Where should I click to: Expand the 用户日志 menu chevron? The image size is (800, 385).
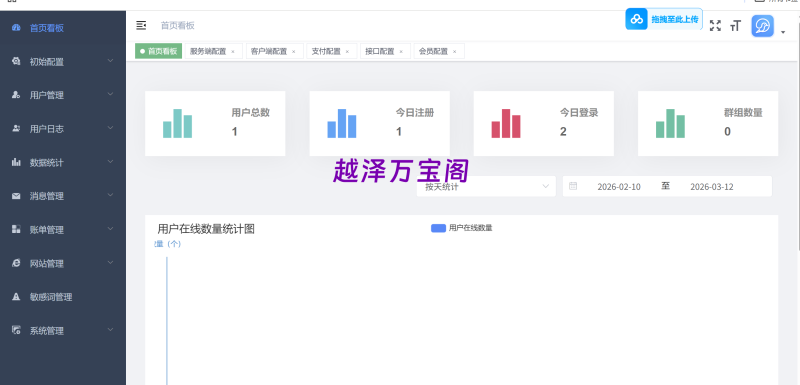pyautogui.click(x=110, y=129)
